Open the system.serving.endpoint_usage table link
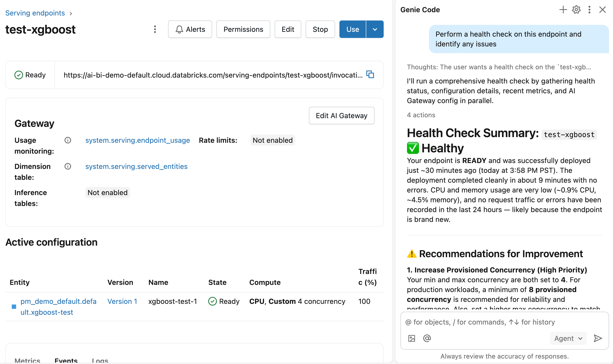 (x=138, y=140)
